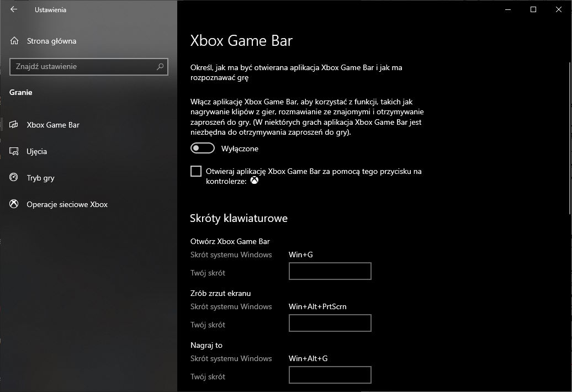Click the home icon beside Strona główna
This screenshot has width=572, height=392.
14,41
